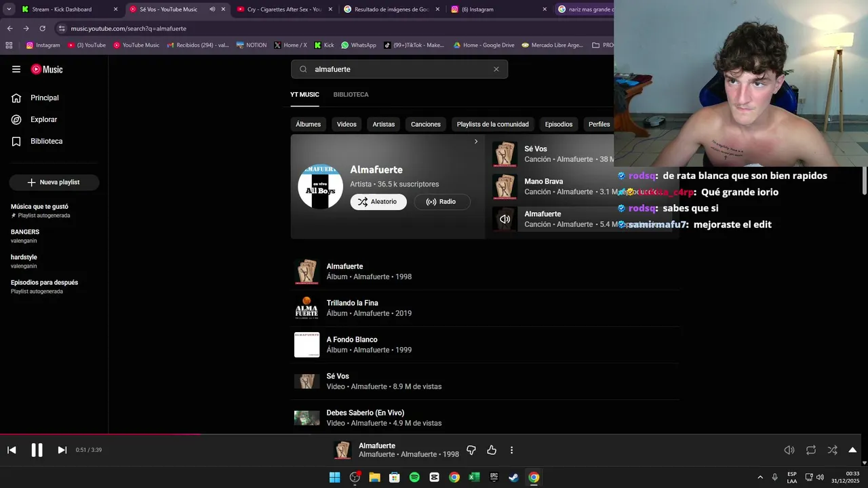The image size is (868, 488).
Task: Click the YouTube Music logo
Action: 47,69
